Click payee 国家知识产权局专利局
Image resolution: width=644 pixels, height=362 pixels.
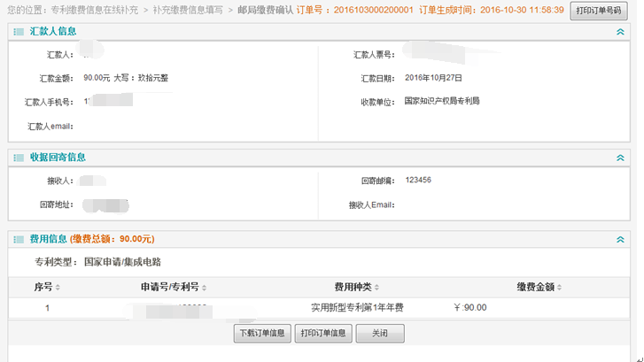coord(442,101)
